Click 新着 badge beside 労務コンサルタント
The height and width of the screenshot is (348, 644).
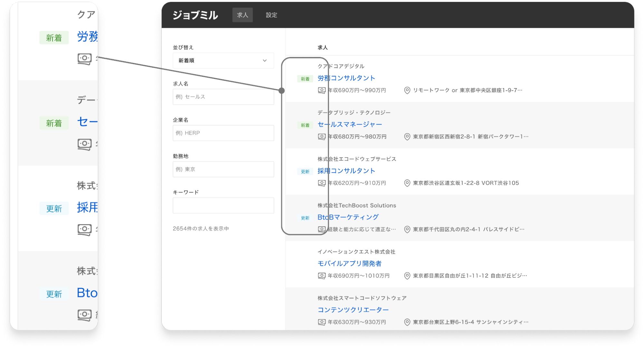(x=305, y=79)
